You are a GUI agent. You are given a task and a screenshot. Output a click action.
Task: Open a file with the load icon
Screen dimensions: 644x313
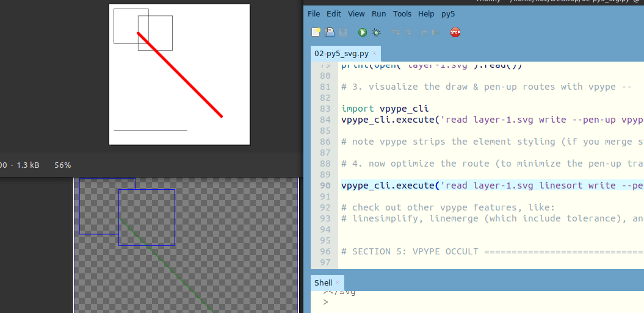[330, 32]
